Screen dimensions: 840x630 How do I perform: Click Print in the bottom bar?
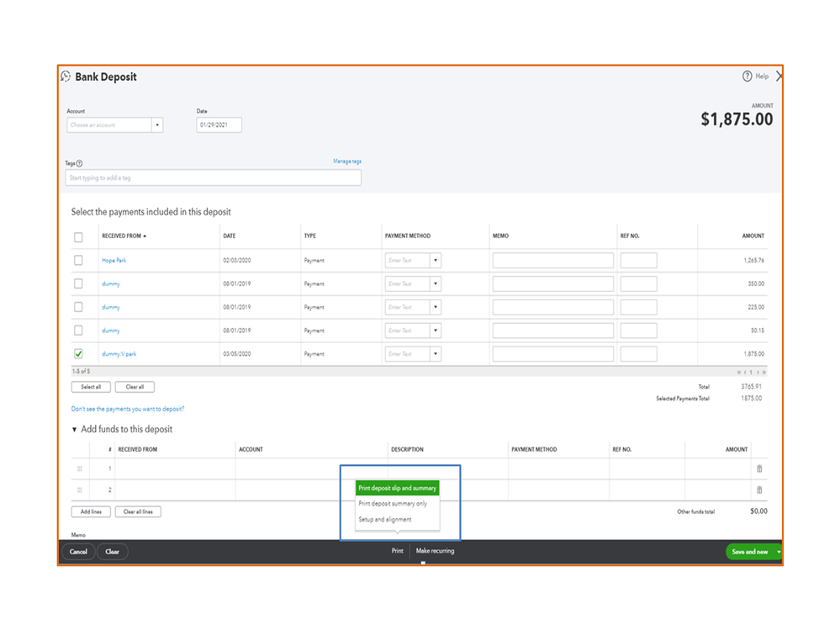(x=397, y=551)
